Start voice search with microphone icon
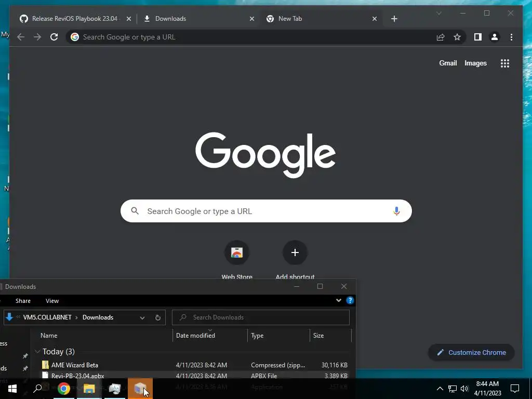This screenshot has width=532, height=399. 396,211
